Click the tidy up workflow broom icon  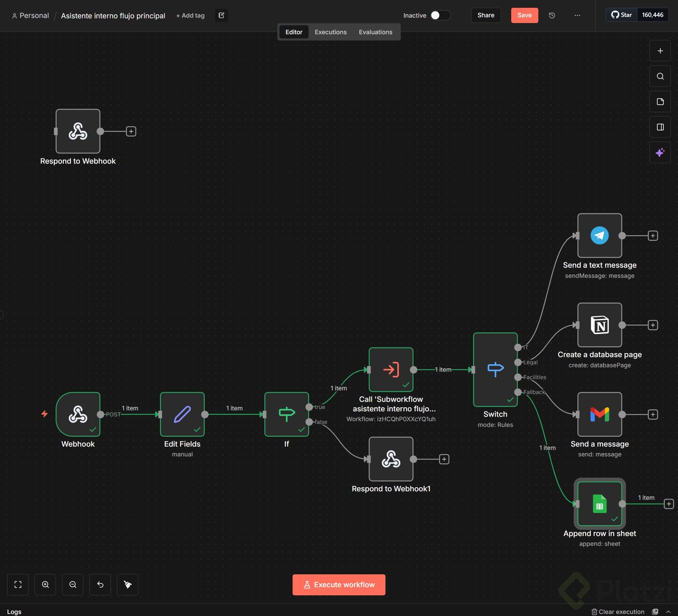127,584
